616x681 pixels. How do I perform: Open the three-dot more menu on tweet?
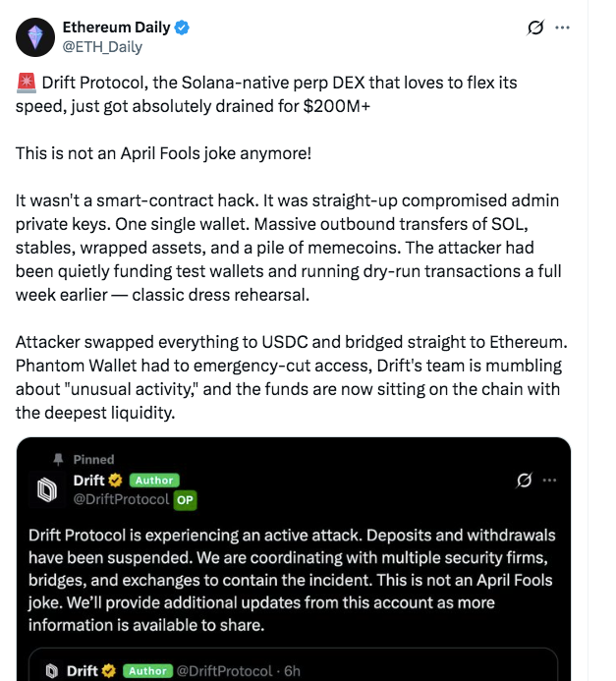562,28
